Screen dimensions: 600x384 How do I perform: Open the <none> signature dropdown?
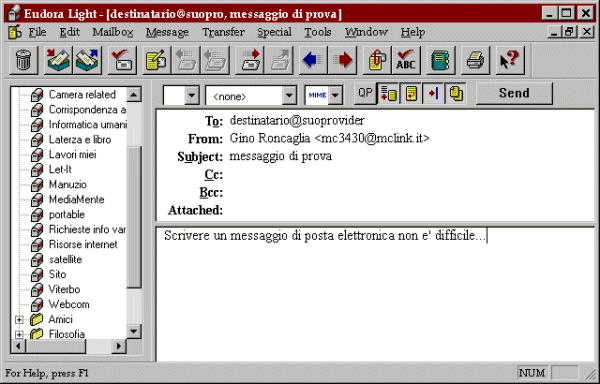[251, 96]
